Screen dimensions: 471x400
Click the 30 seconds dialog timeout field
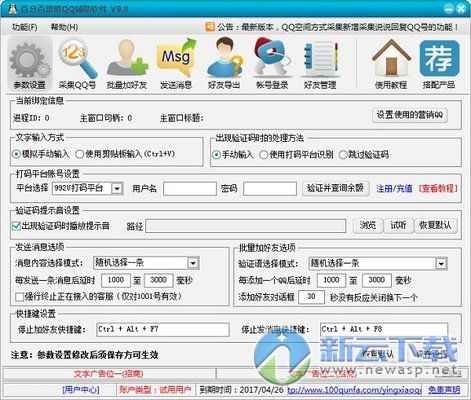click(x=311, y=297)
